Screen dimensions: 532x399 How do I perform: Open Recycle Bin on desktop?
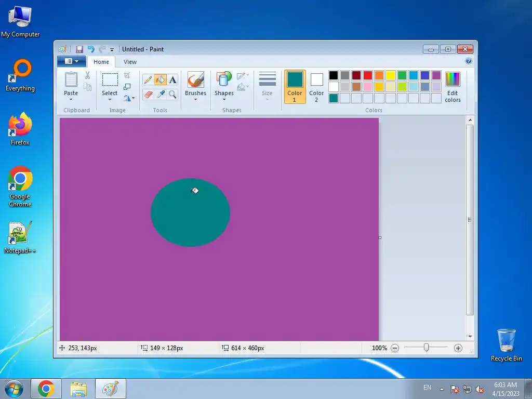506,345
